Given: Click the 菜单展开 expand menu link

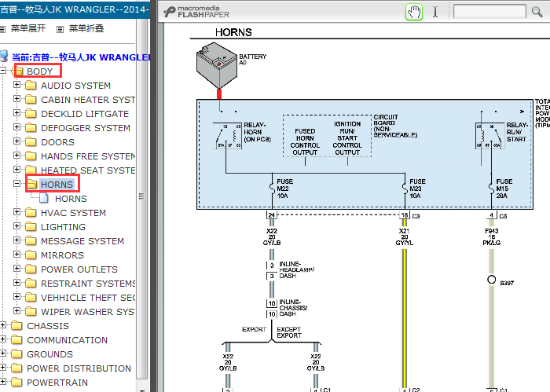Looking at the screenshot, I should (x=28, y=28).
